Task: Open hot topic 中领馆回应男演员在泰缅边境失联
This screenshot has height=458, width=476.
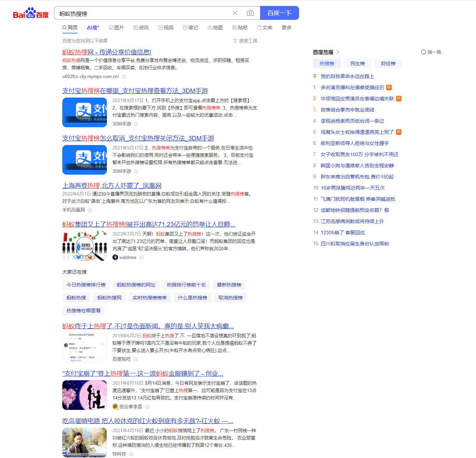Action: pyautogui.click(x=357, y=99)
